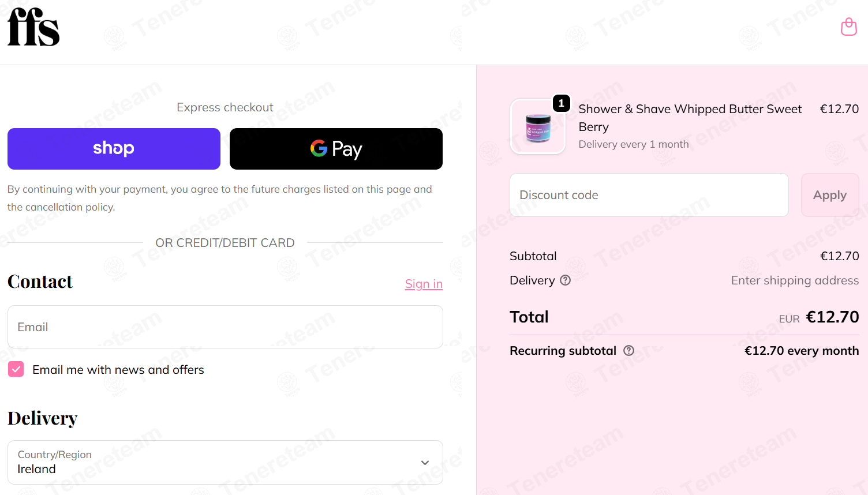Click the Google G logo in Pay button

[x=319, y=148]
